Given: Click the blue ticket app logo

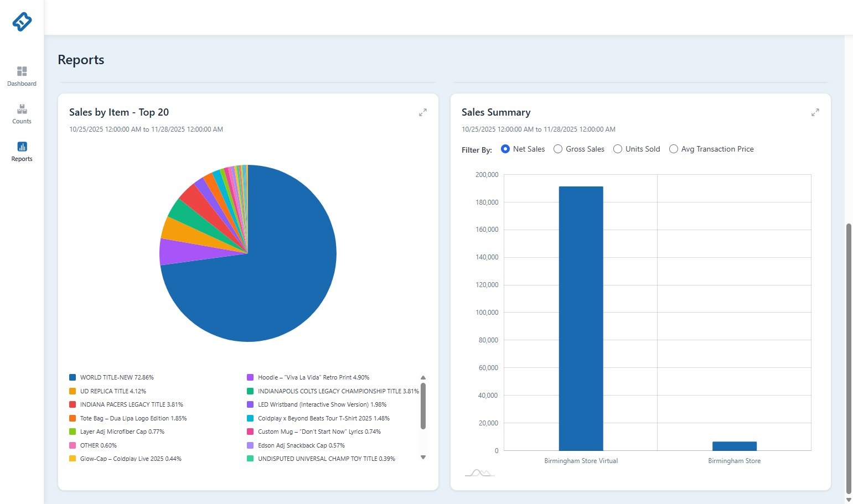Looking at the screenshot, I should (22, 22).
